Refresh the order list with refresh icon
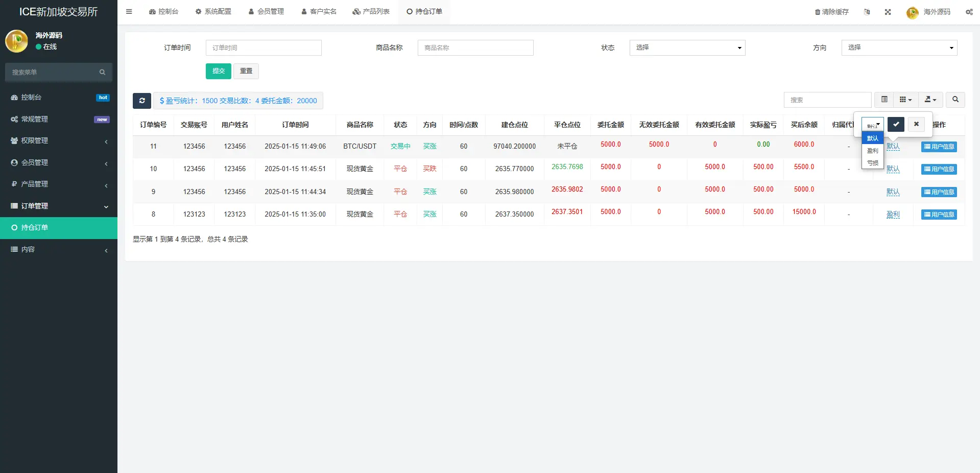980x473 pixels. click(x=141, y=101)
